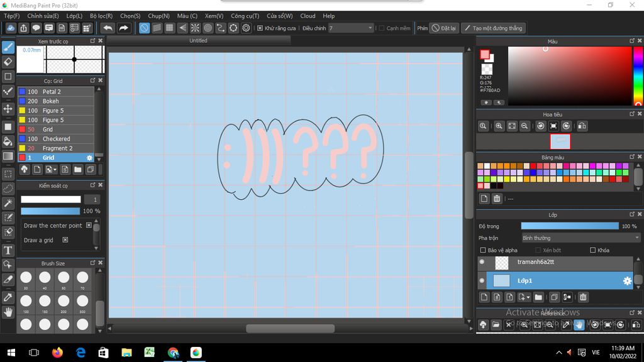Select the Bucket fill tool
This screenshot has width=644, height=362.
point(8,141)
